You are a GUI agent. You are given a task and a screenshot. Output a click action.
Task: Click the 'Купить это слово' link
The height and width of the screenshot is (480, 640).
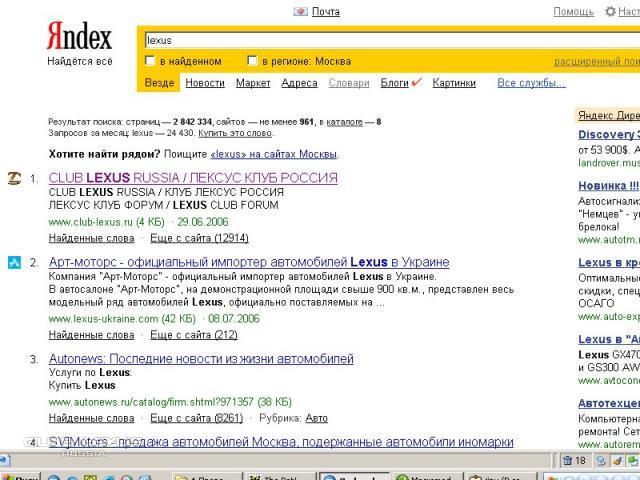click(235, 133)
